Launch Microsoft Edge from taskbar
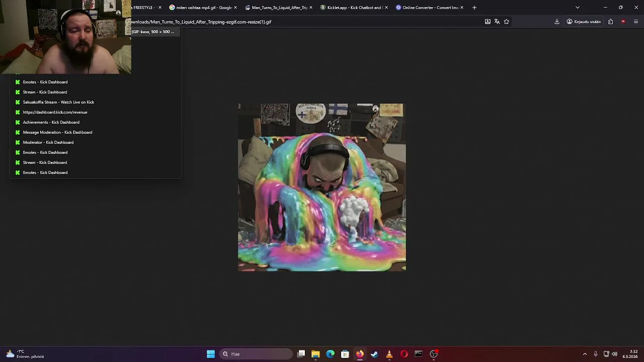This screenshot has height=362, width=644. tap(330, 354)
